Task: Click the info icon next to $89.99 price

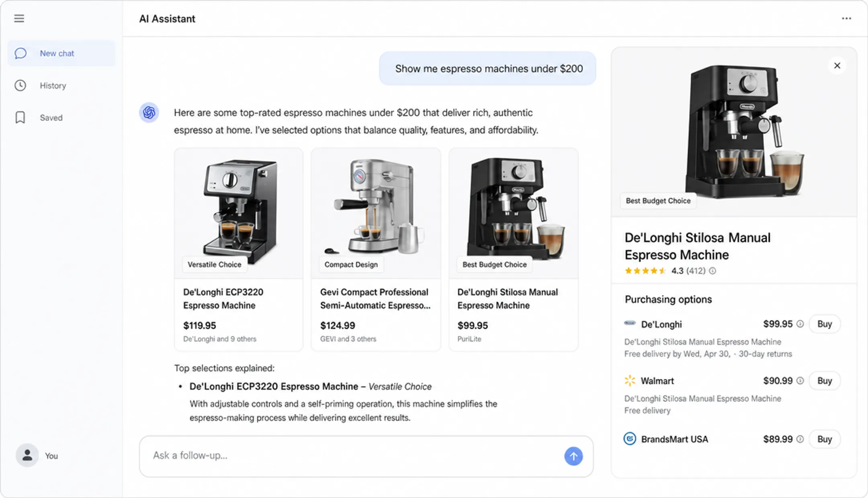Action: 800,439
